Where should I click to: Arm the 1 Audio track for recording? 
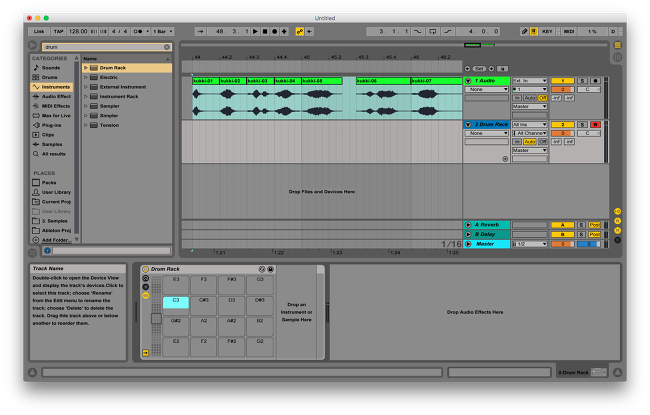click(x=595, y=81)
